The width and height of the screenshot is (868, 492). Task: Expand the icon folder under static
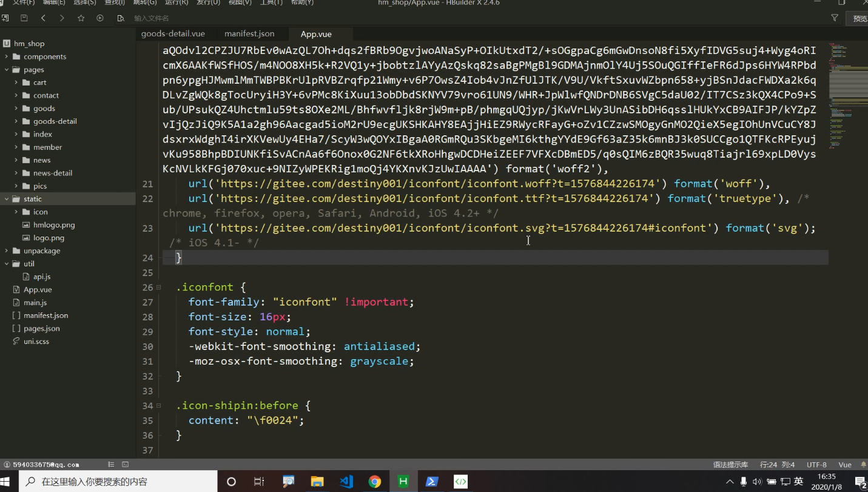pos(16,212)
